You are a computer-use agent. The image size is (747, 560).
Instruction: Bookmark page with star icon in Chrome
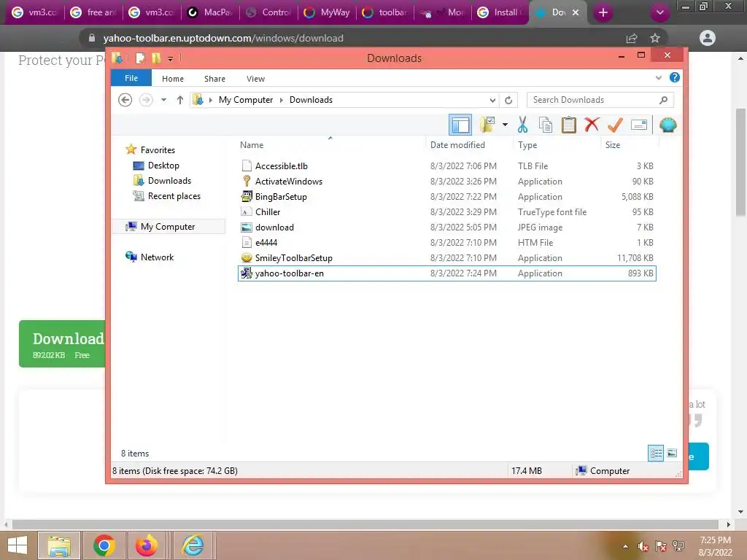pyautogui.click(x=655, y=38)
